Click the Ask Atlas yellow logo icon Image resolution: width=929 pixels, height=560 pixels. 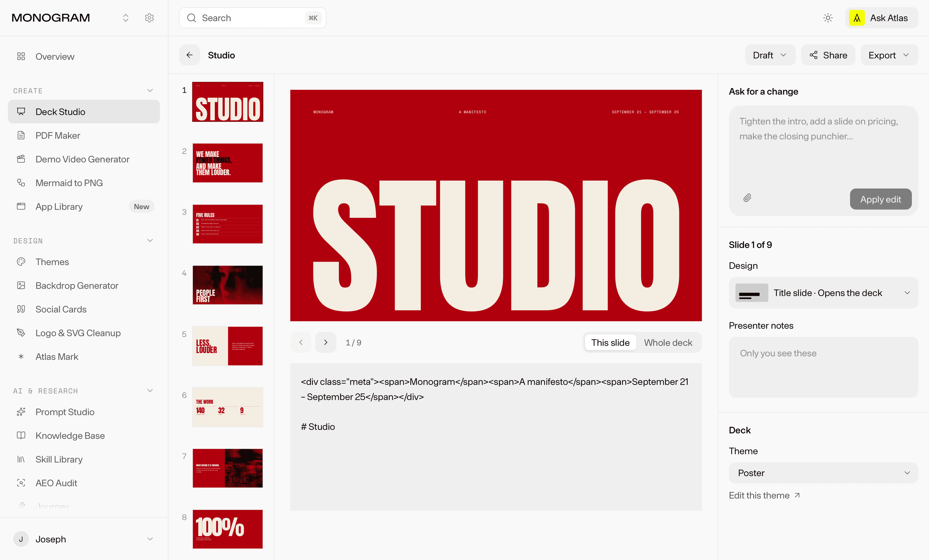click(x=857, y=18)
